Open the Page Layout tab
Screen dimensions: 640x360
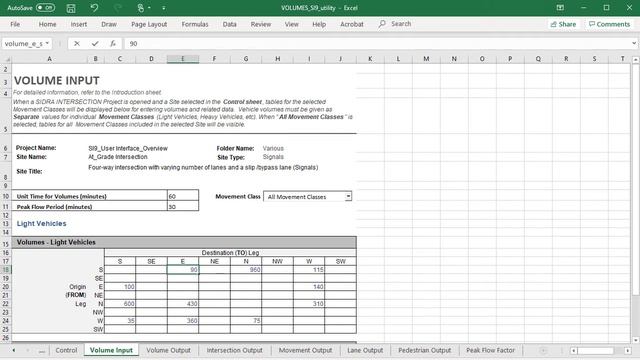[149, 24]
